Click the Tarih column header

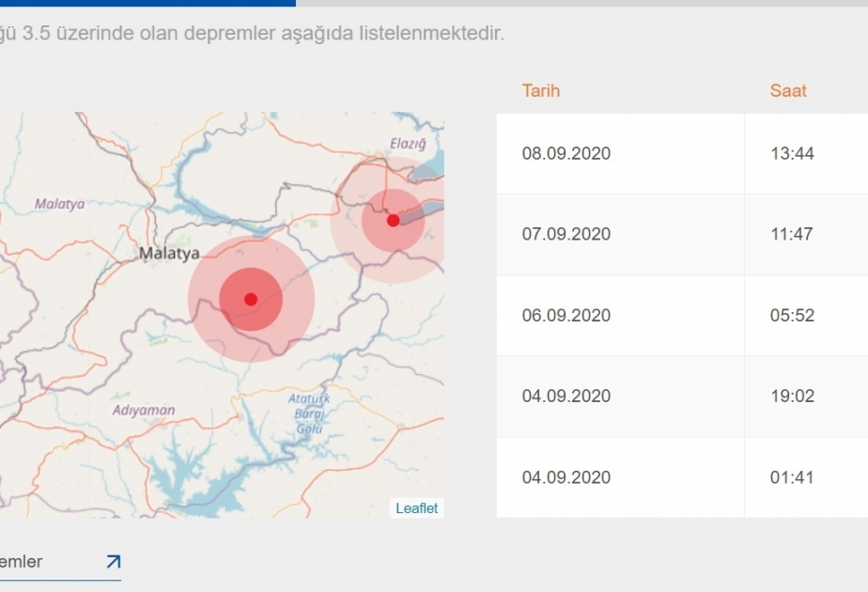click(x=541, y=91)
